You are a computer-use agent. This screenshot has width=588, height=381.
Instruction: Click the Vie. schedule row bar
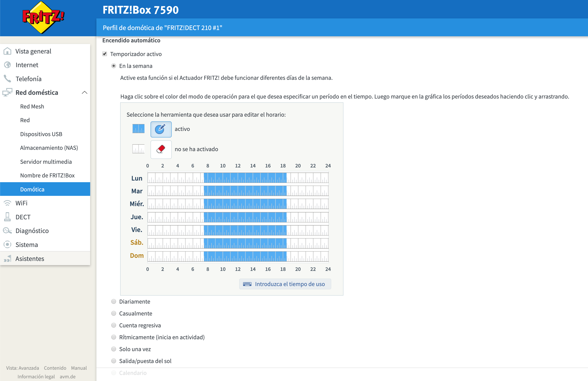tap(238, 230)
